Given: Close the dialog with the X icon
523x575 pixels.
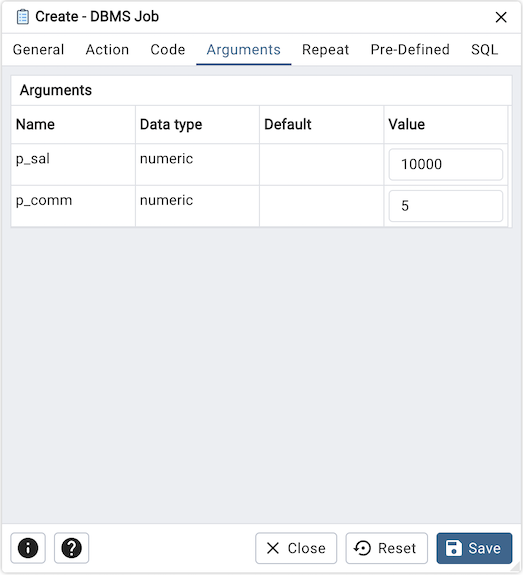Looking at the screenshot, I should tap(501, 17).
